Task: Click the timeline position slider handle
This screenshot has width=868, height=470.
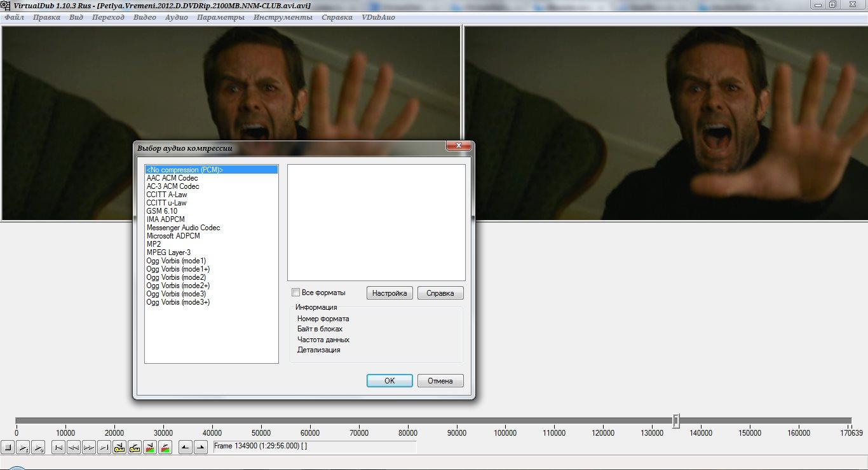Action: (676, 420)
